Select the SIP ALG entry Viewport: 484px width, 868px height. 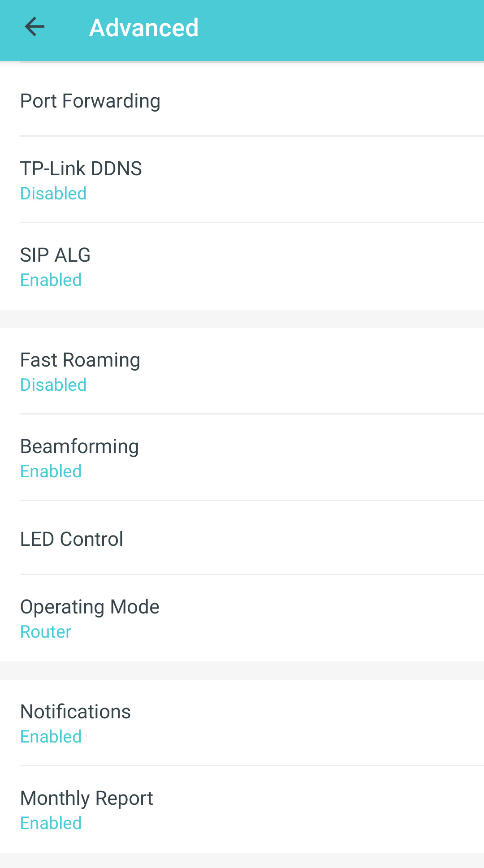[55, 255]
